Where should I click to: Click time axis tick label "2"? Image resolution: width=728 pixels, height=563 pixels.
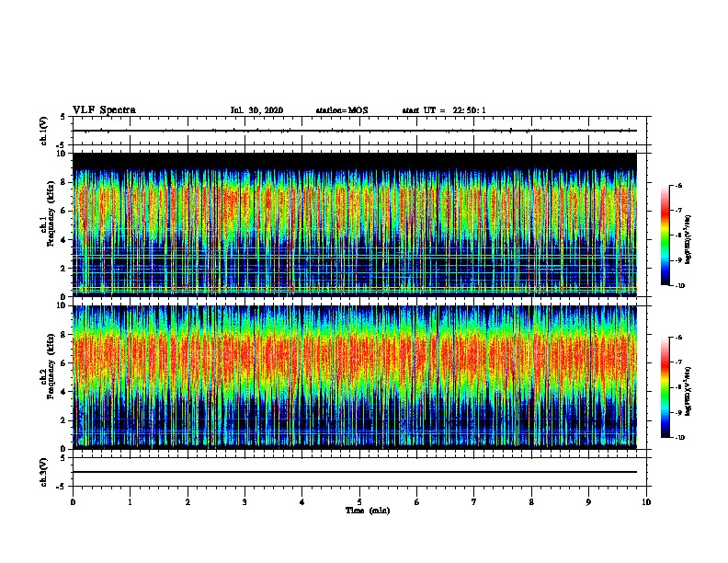188,502
